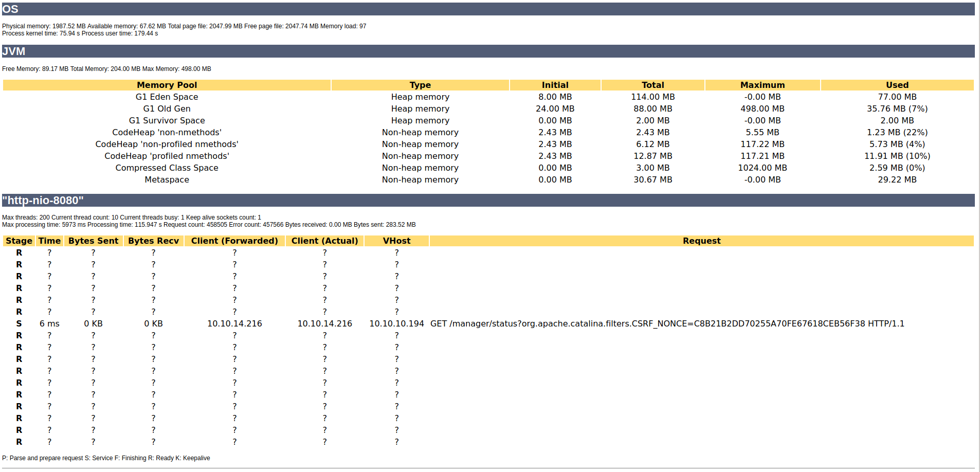The image size is (980, 472).
Task: Click the Used column header
Action: coord(897,85)
